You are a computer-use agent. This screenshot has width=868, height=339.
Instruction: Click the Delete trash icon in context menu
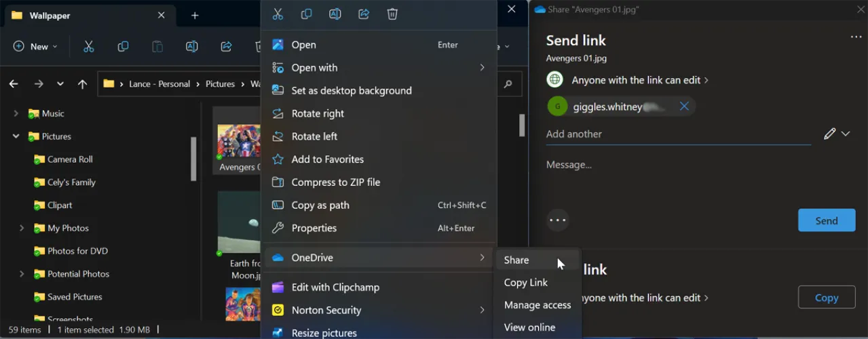click(392, 14)
